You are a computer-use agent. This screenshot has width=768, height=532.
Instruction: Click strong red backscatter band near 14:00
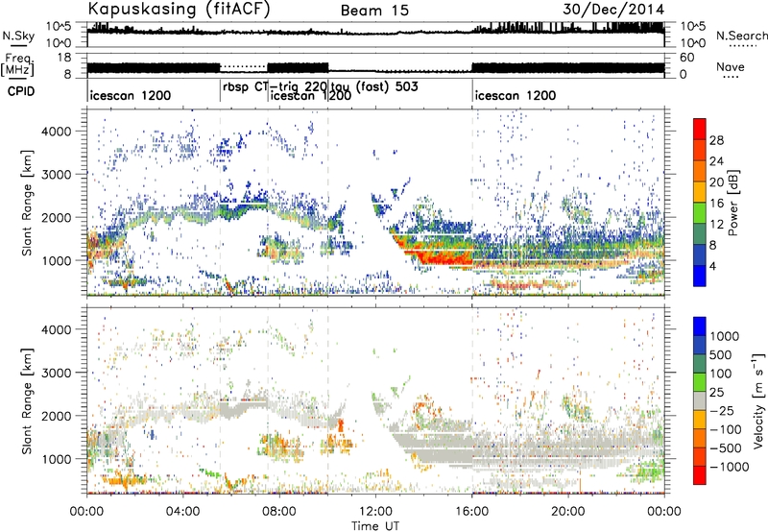tap(436, 254)
